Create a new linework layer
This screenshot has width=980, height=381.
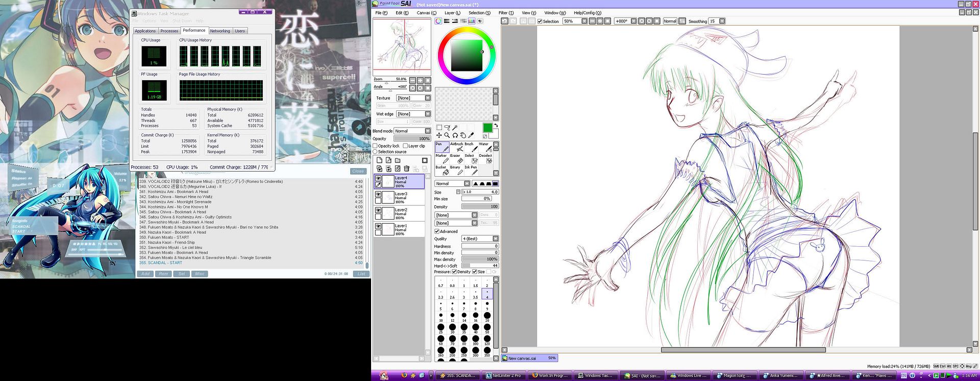click(x=388, y=160)
